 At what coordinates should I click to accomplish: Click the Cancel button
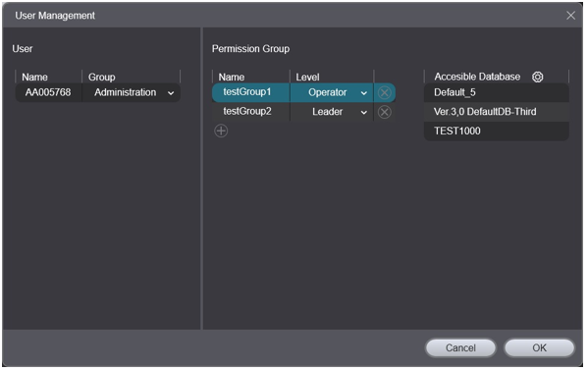(460, 347)
